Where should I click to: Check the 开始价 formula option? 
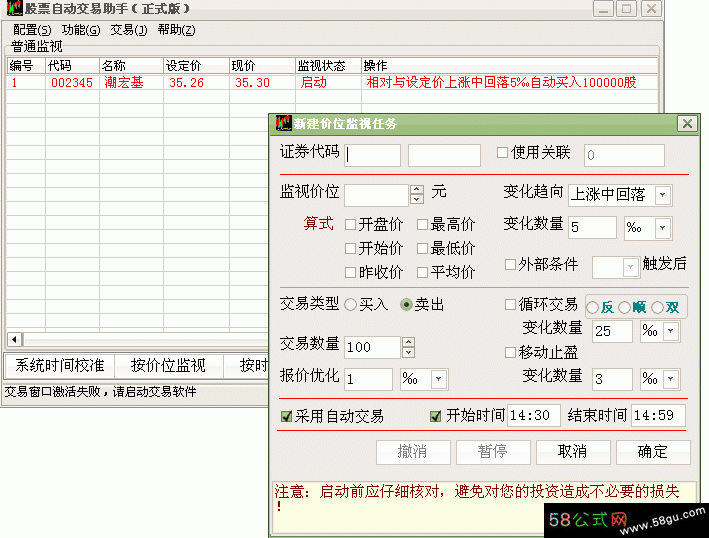tap(350, 248)
